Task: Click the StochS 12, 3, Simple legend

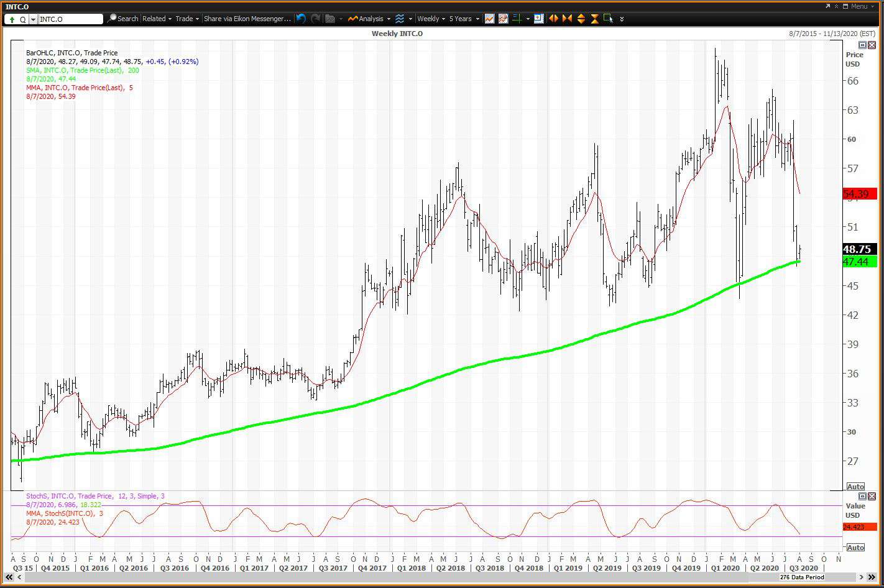Action: pyautogui.click(x=95, y=496)
